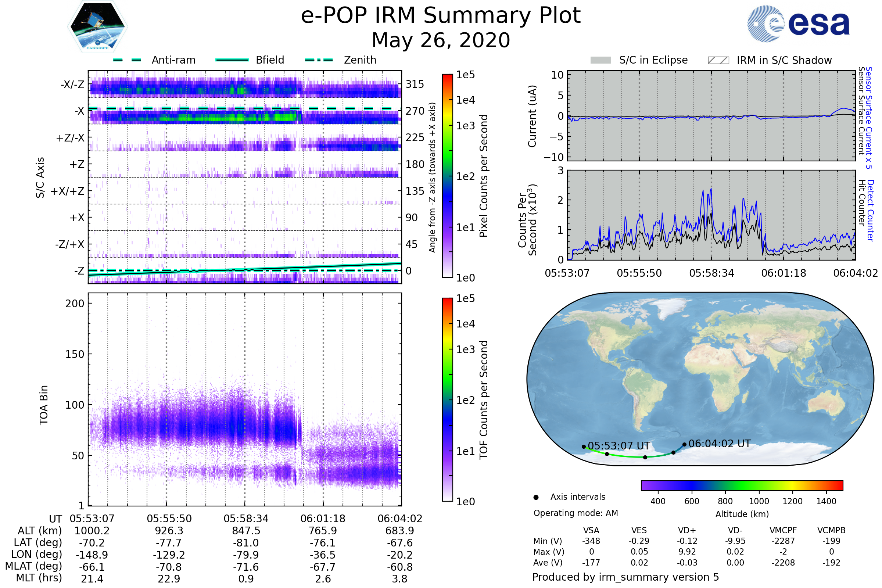Click the e-POP IRM Summary Plot title
The height and width of the screenshot is (588, 882).
pos(441,16)
